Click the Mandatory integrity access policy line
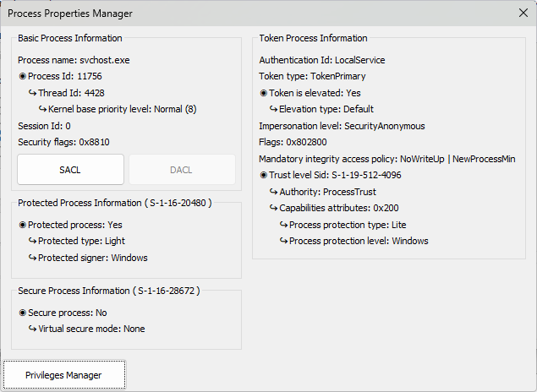The height and width of the screenshot is (392, 537). (x=386, y=159)
